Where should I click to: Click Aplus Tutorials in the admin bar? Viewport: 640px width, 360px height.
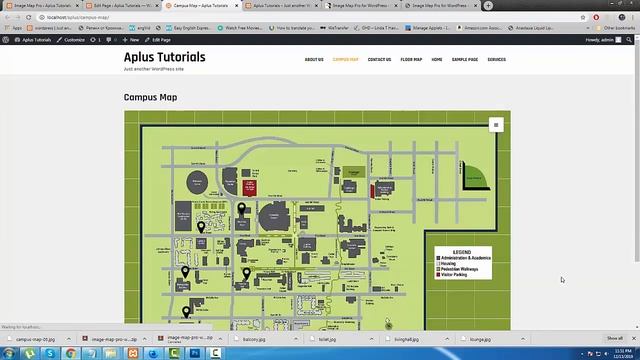[33, 40]
